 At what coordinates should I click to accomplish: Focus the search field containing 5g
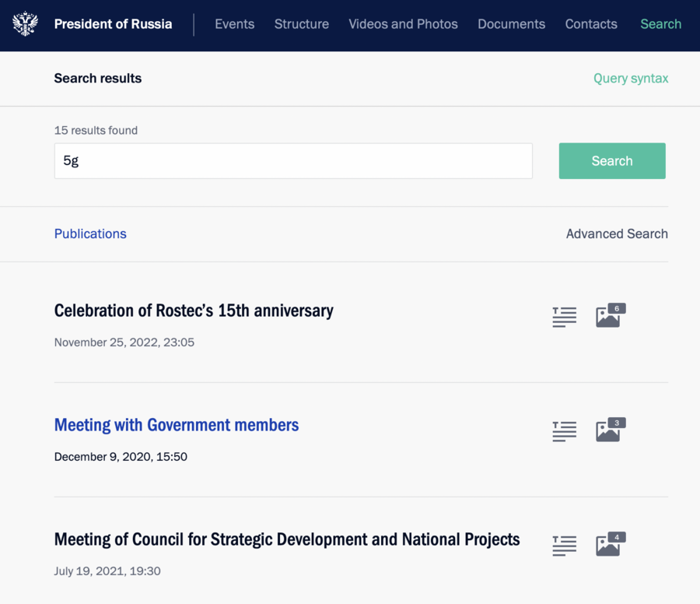(x=293, y=161)
